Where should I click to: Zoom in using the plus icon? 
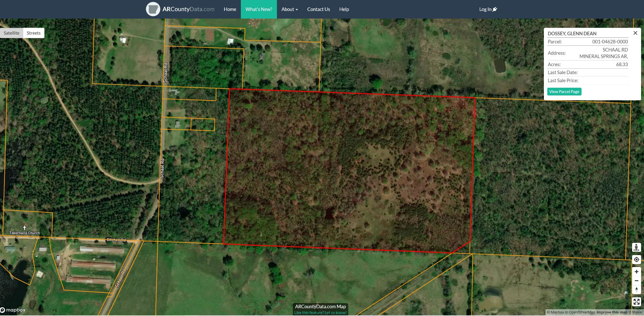click(x=637, y=272)
